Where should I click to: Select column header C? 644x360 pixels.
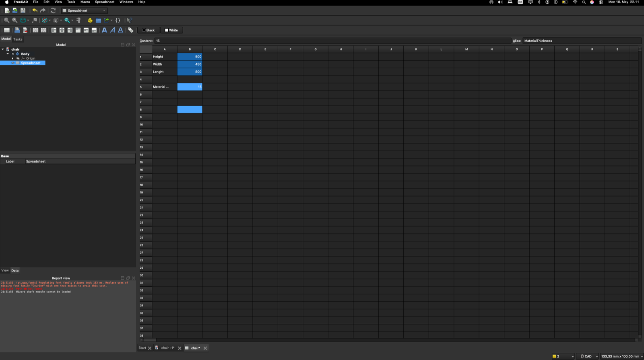pyautogui.click(x=215, y=49)
